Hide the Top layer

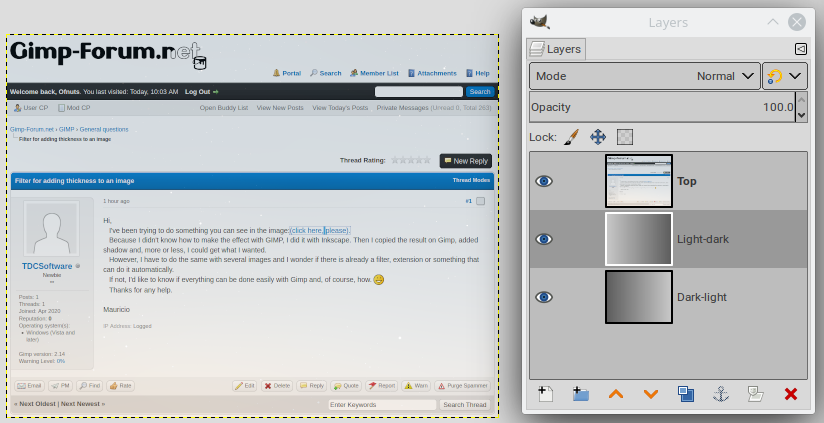544,181
